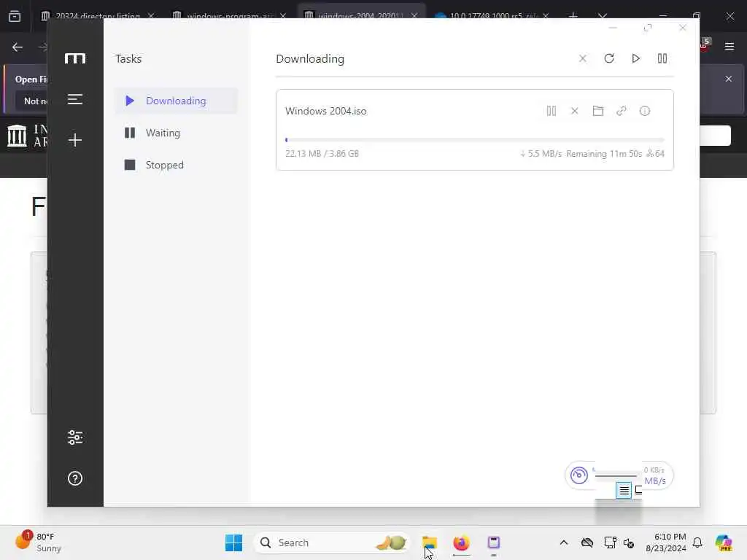Open the purple app on the taskbar
The width and height of the screenshot is (747, 560).
(494, 542)
